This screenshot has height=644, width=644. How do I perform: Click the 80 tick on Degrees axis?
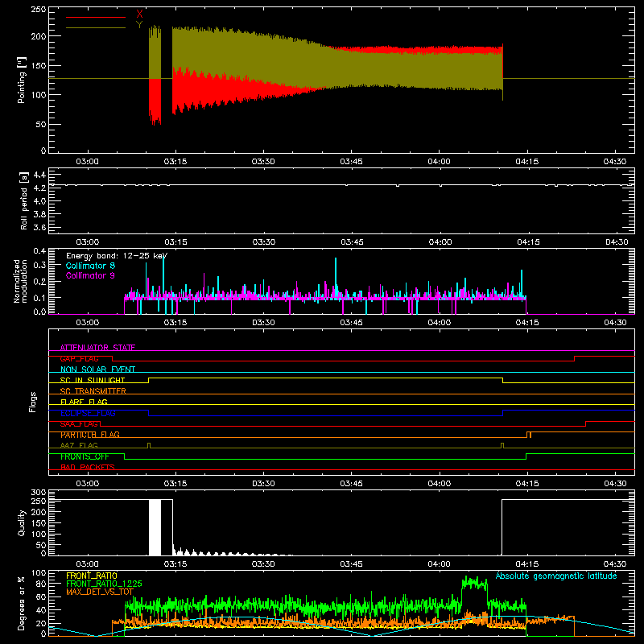[41, 584]
